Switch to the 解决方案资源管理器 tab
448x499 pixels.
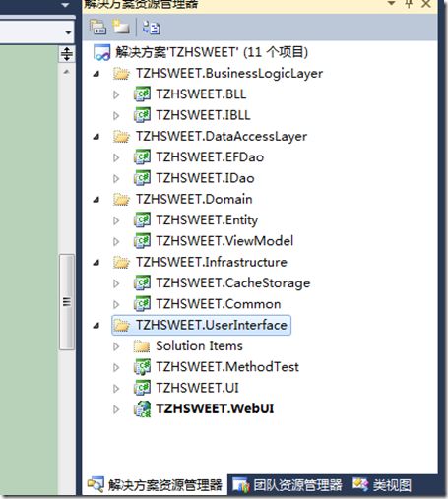coord(155,485)
